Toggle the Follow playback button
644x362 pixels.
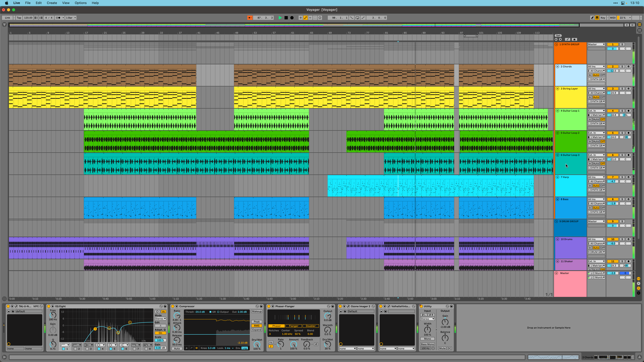tap(250, 18)
